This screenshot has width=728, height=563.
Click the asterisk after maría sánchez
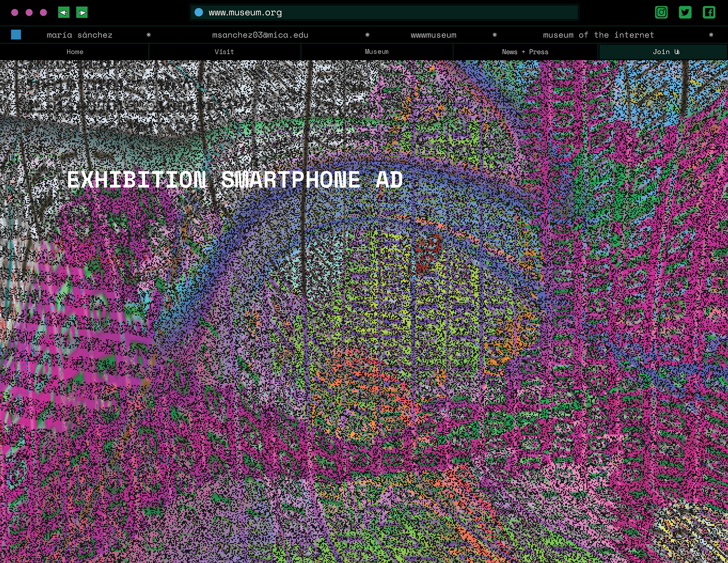149,35
